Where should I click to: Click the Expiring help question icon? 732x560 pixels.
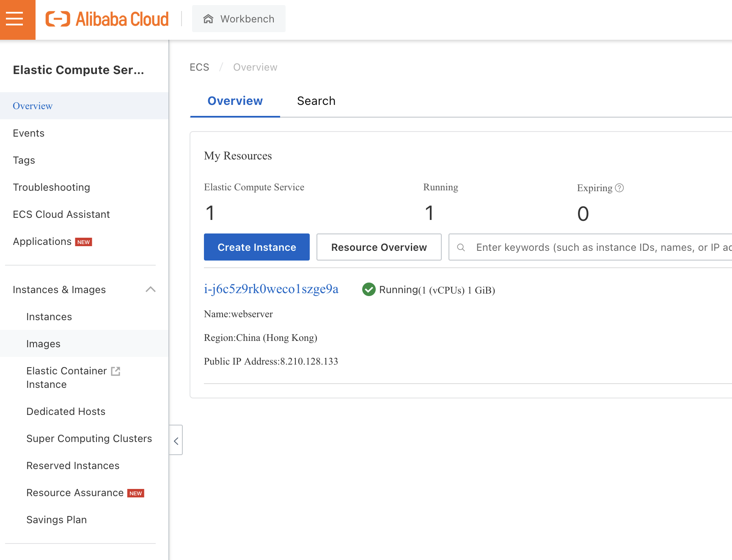pos(619,188)
